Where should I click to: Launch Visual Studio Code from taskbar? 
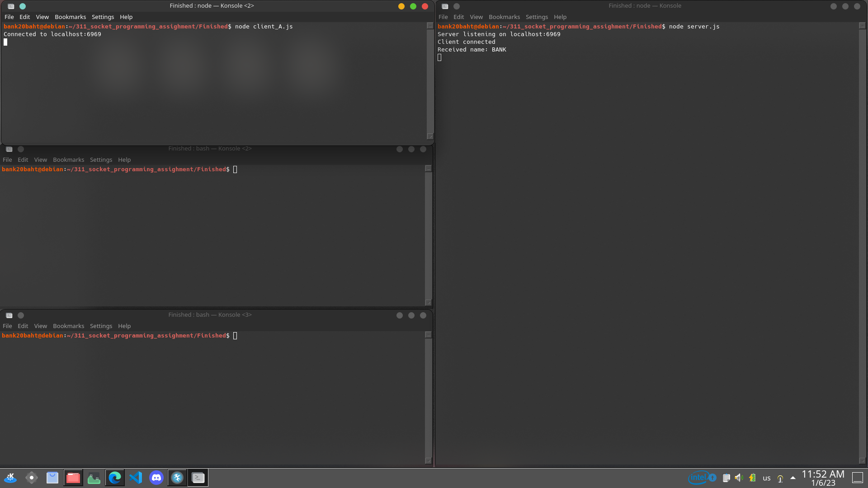[136, 478]
